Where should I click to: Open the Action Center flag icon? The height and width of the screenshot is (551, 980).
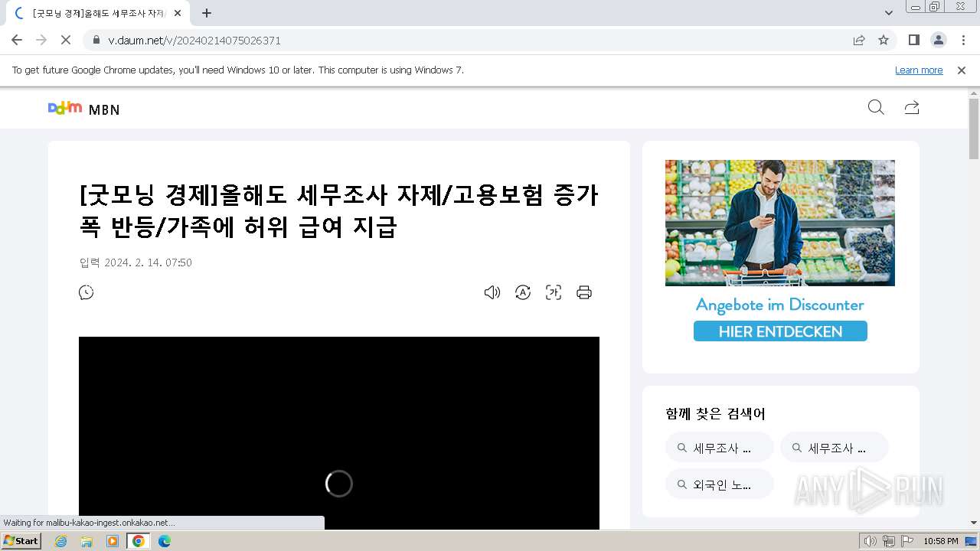pos(907,541)
